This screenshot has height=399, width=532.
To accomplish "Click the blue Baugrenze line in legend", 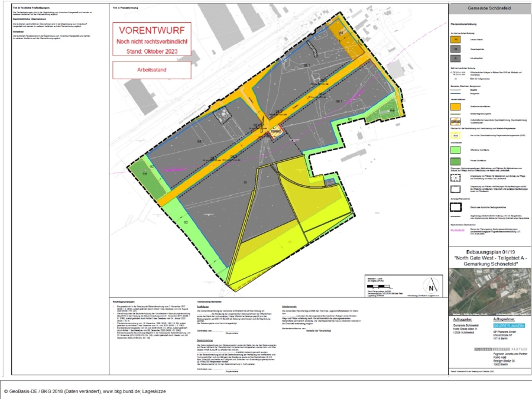I will coord(455,93).
